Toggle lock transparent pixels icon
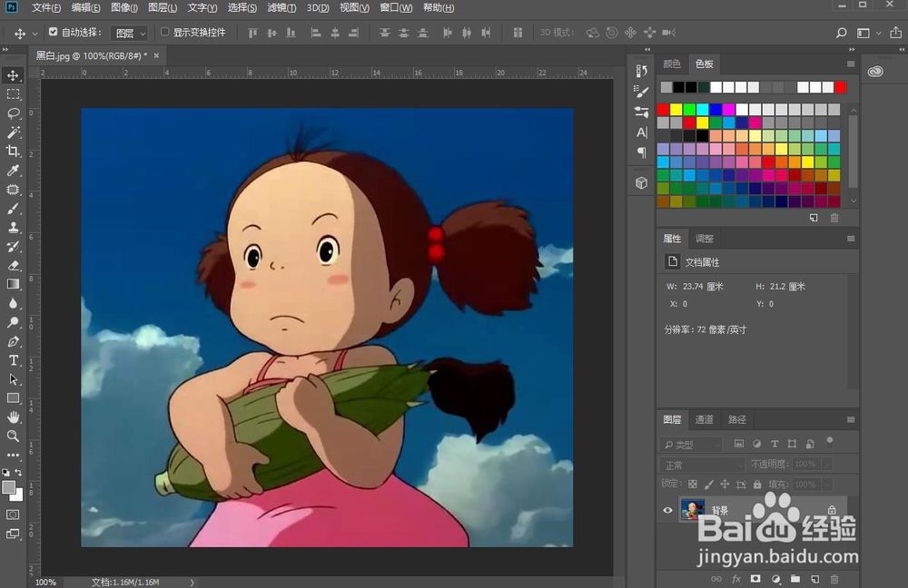Screen dimensions: 908x588 click(693, 485)
